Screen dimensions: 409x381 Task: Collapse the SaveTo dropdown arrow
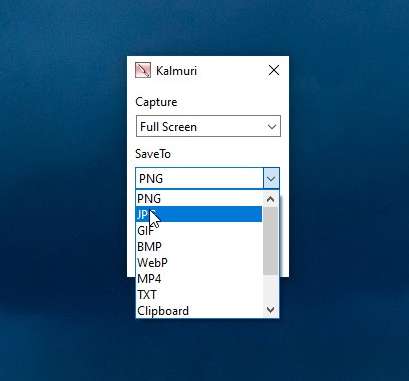point(271,179)
